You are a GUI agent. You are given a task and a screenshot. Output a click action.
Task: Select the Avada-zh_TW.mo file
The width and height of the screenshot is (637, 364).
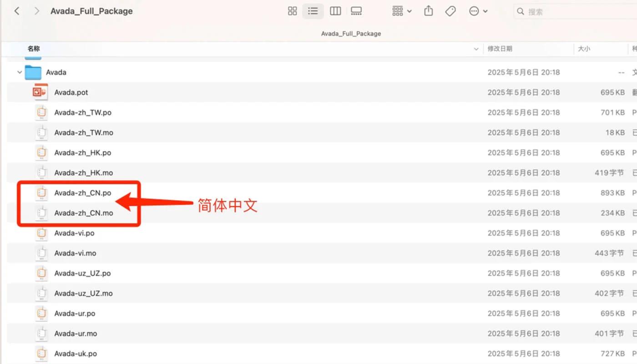coord(85,132)
